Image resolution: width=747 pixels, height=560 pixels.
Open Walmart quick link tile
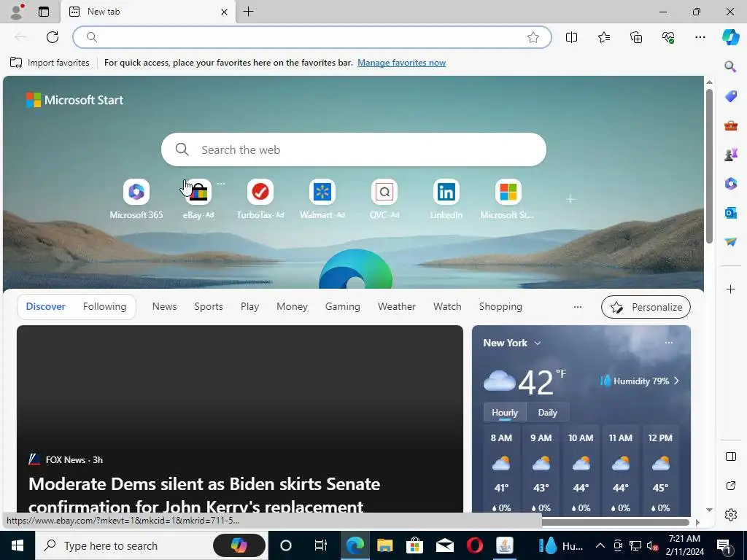pyautogui.click(x=322, y=199)
